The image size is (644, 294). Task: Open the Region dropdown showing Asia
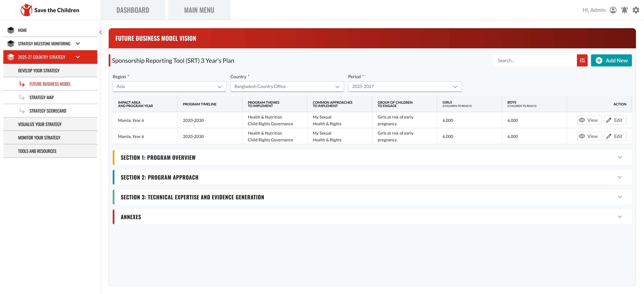[169, 87]
